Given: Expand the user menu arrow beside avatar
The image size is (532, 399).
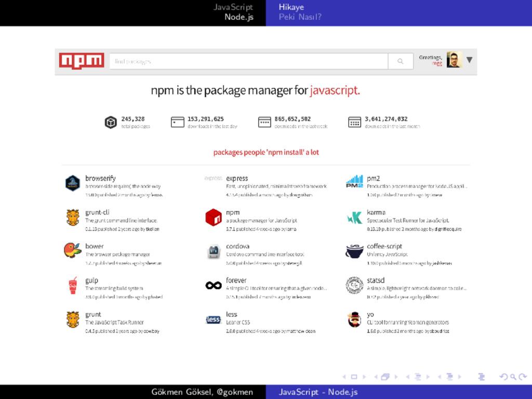Looking at the screenshot, I should point(470,60).
